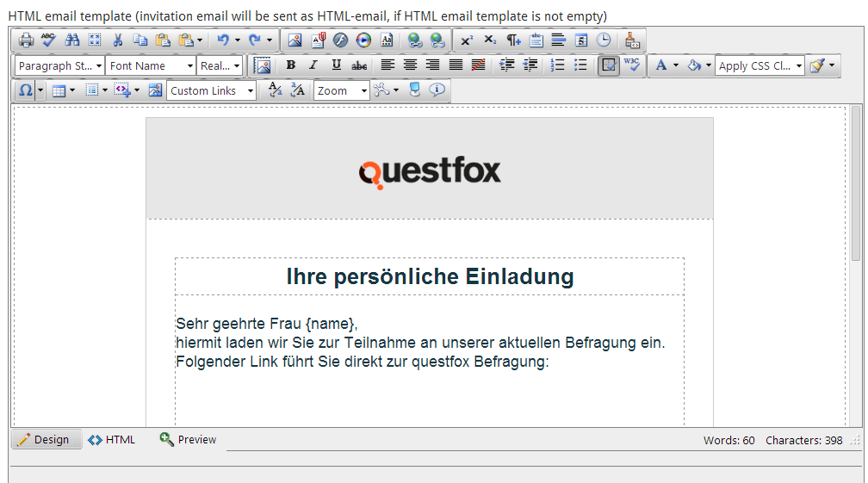Open the text foreground color picker
This screenshot has height=483, width=868.
[660, 65]
